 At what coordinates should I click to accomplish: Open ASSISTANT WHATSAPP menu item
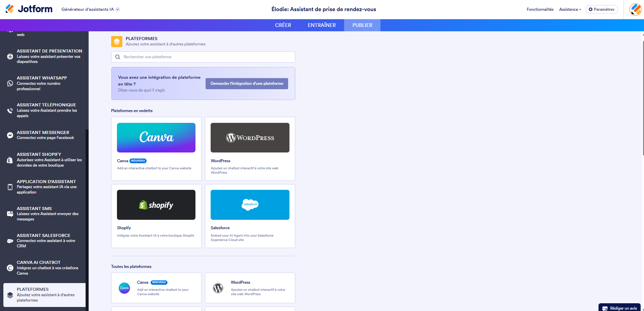tap(44, 83)
